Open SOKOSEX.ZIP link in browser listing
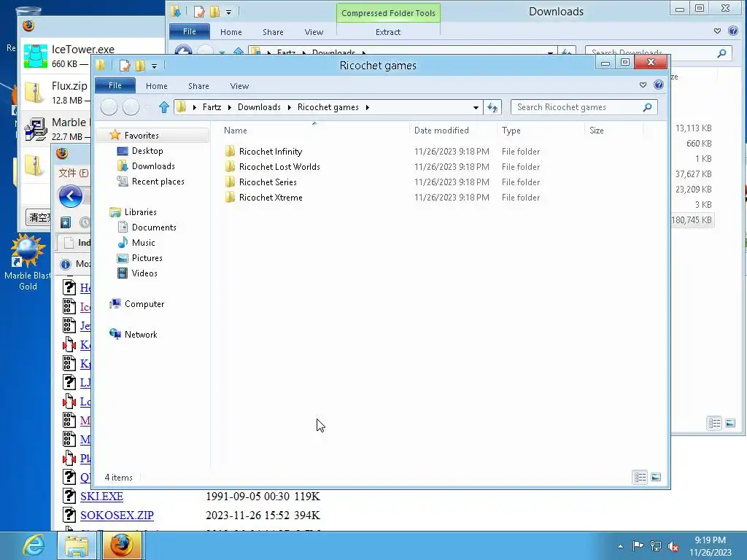Image resolution: width=747 pixels, height=560 pixels. 117,516
